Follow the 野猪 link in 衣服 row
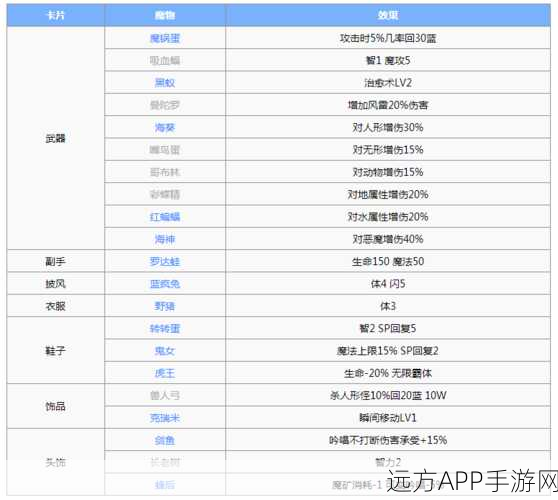This screenshot has width=558, height=500. (x=165, y=306)
